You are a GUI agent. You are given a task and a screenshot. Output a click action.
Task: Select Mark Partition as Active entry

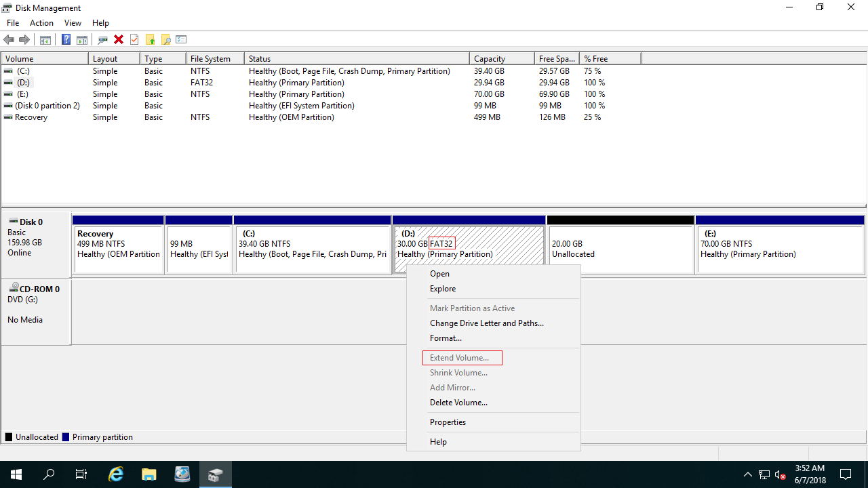pos(494,308)
